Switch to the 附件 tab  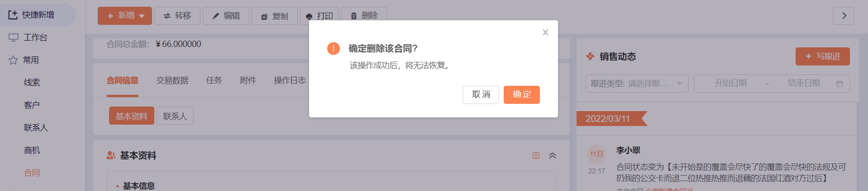[248, 80]
